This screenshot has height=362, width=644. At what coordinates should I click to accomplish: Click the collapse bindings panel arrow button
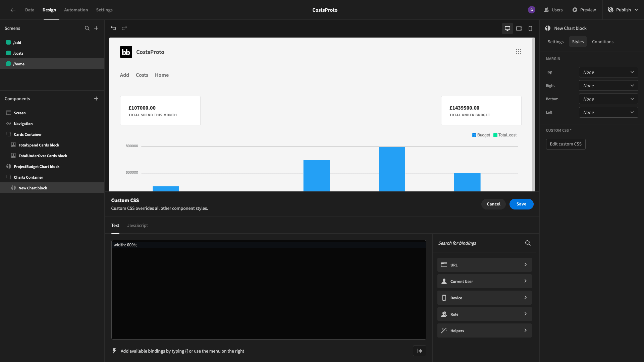coord(420,351)
